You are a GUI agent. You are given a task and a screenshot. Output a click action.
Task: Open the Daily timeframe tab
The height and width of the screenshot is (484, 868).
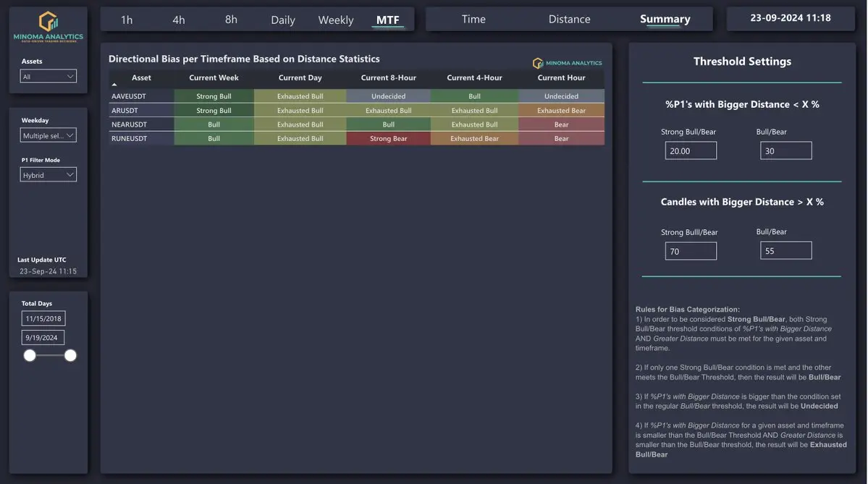point(283,20)
